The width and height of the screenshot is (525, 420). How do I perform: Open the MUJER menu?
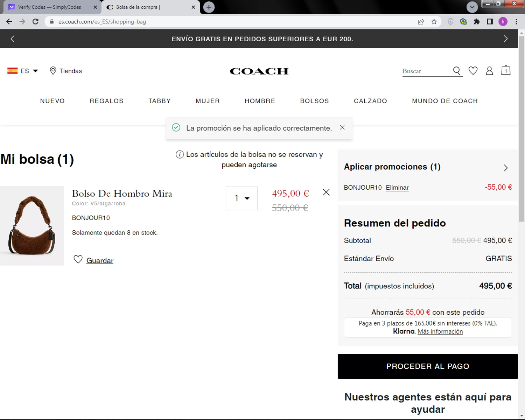pos(208,101)
